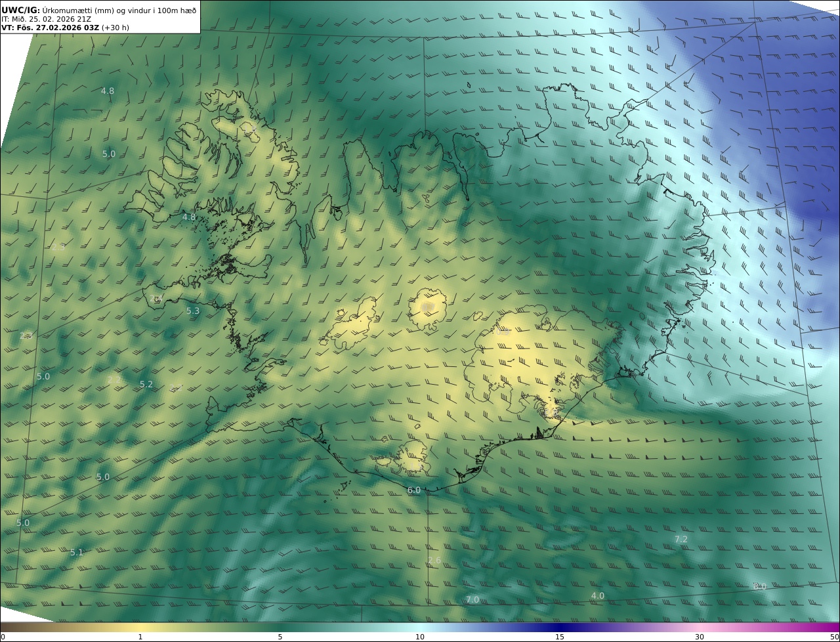Click the colorbar tick label 30
The height and width of the screenshot is (642, 840).
point(700,637)
